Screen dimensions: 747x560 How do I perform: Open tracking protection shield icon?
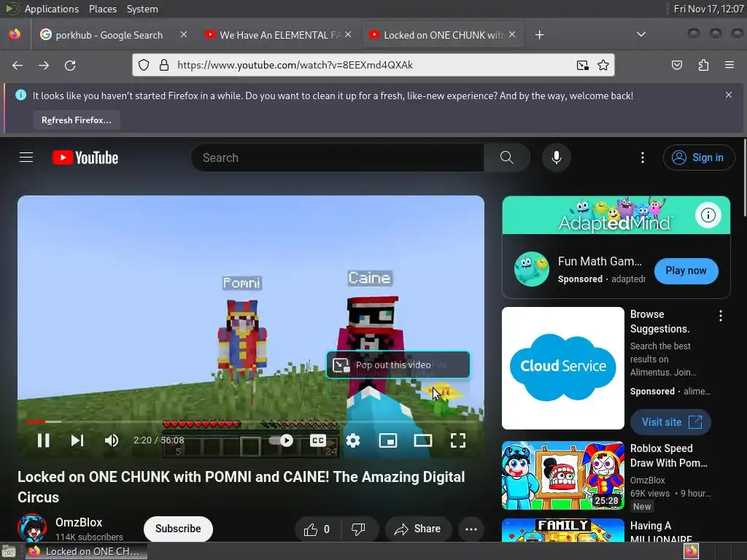tap(144, 65)
